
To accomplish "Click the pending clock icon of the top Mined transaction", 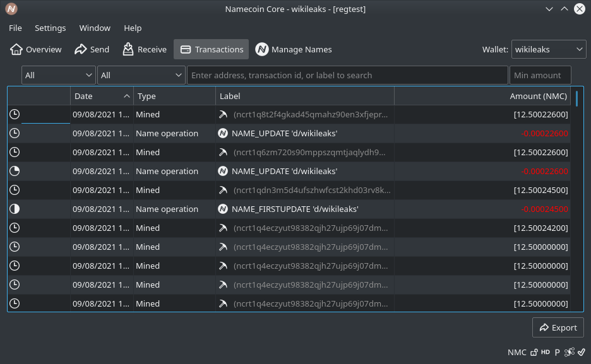I will [15, 114].
